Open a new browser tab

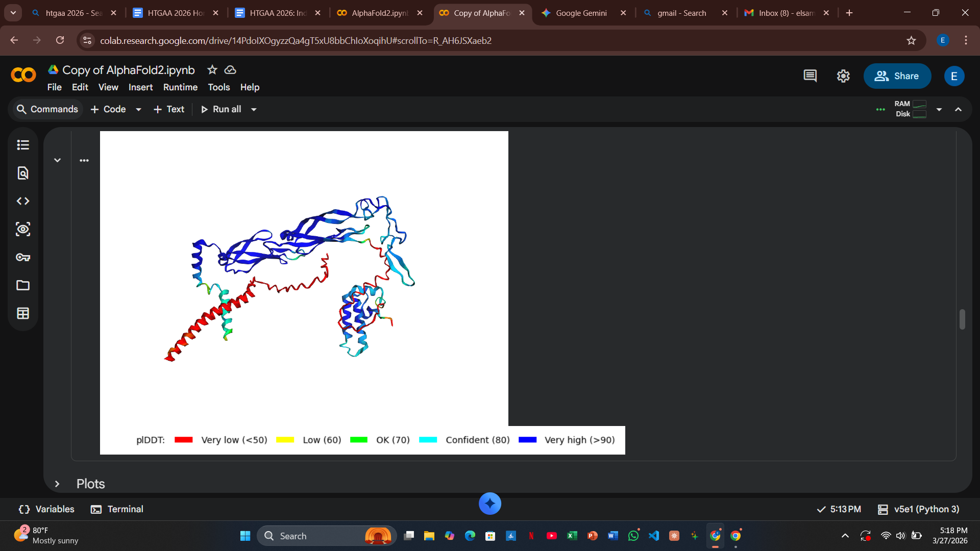(849, 13)
